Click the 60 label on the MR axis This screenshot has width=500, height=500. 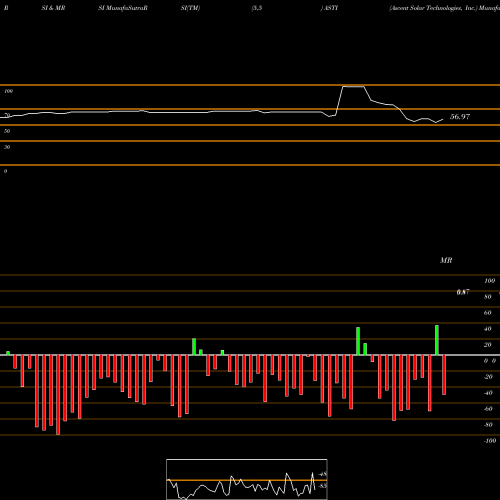pyautogui.click(x=488, y=313)
